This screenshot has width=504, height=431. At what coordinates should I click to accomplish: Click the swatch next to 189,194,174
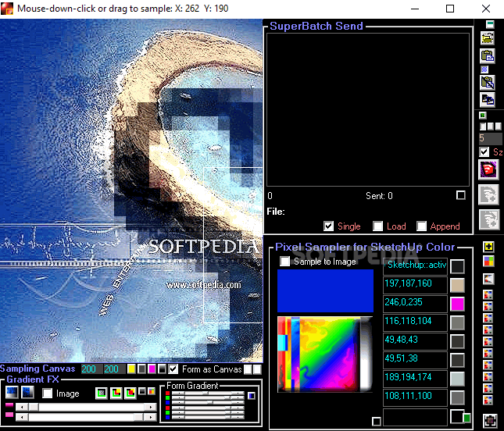click(x=457, y=379)
